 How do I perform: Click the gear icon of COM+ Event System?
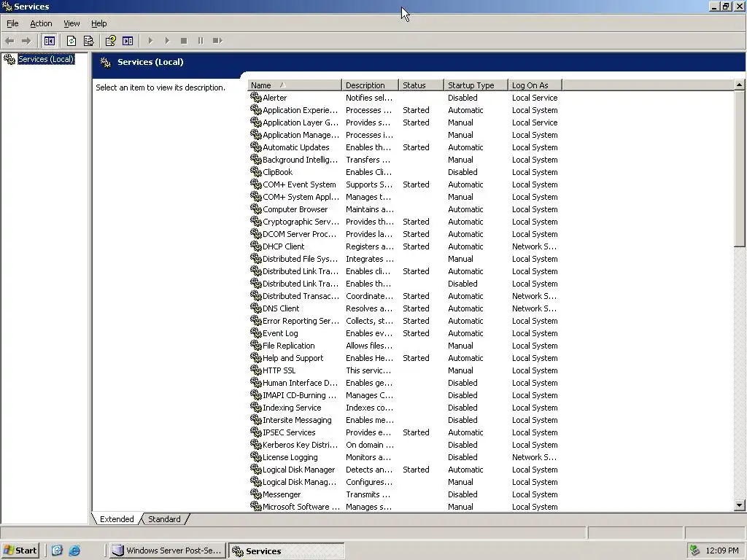[256, 184]
